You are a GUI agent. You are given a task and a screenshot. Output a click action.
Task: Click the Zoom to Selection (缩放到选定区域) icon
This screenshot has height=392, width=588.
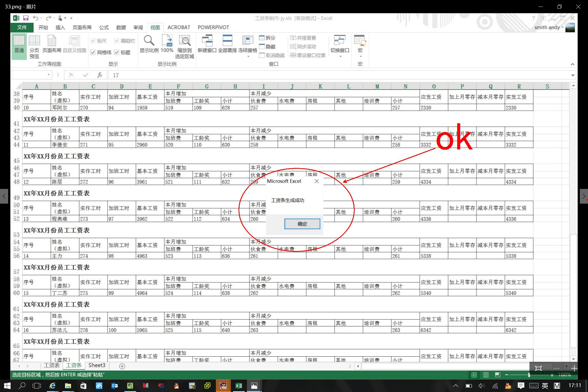pyautogui.click(x=185, y=41)
